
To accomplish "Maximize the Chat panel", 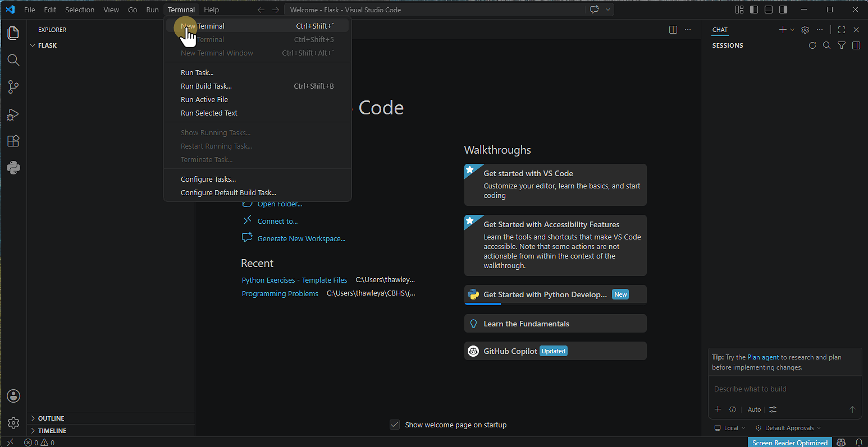I will click(841, 30).
